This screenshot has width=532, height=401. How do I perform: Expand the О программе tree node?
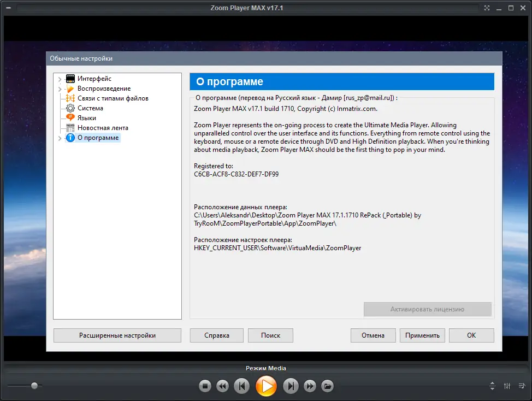click(x=60, y=138)
